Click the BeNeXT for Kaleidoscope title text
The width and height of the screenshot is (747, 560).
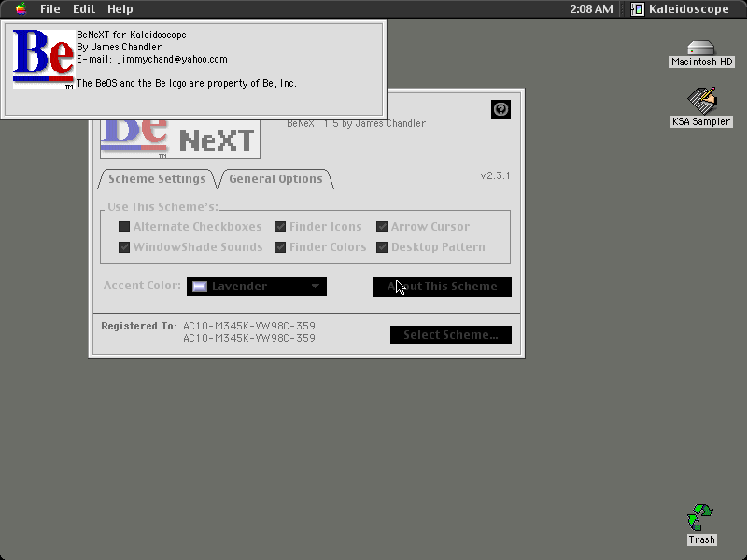(x=132, y=35)
